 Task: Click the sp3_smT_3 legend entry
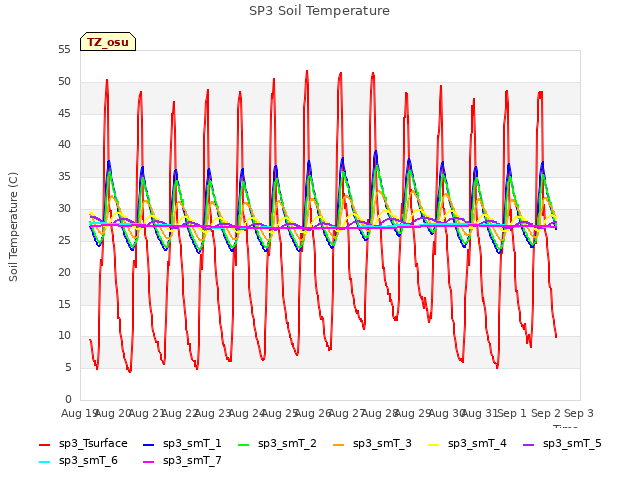(372, 443)
